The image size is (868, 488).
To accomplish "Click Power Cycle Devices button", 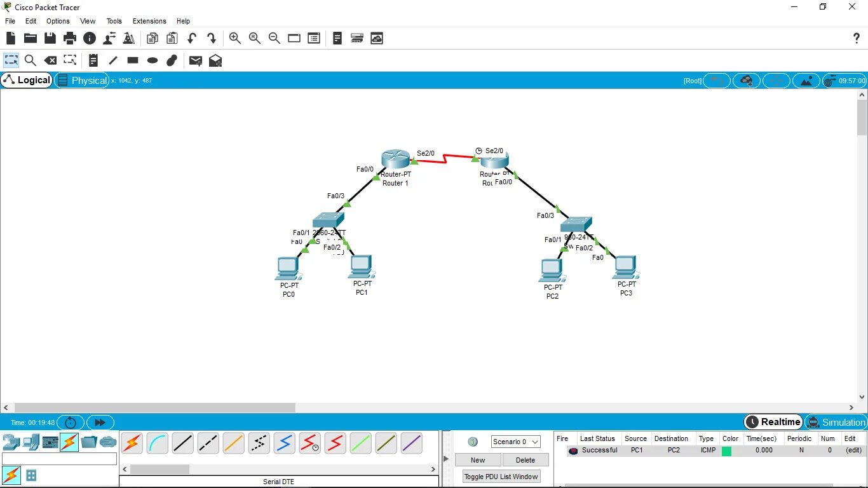I will pyautogui.click(x=71, y=423).
